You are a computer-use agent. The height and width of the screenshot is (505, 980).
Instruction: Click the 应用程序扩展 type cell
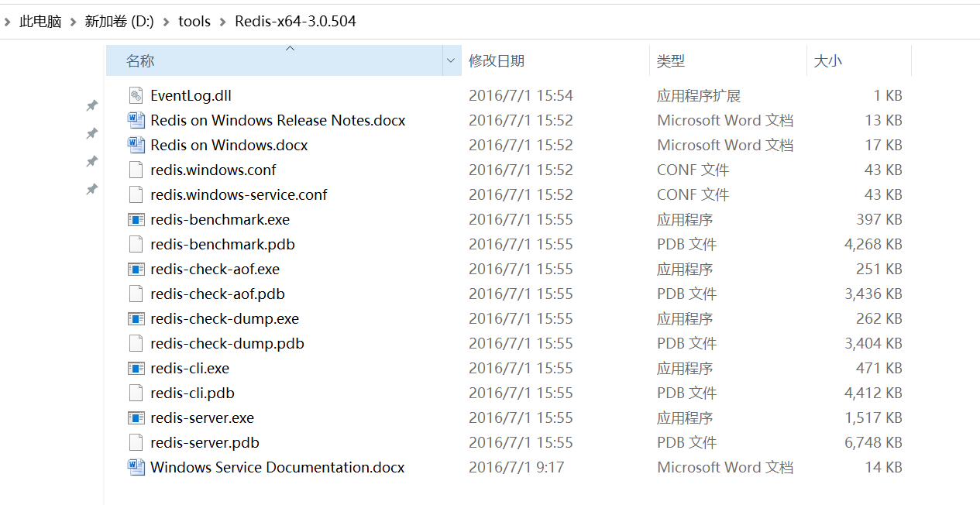click(699, 95)
